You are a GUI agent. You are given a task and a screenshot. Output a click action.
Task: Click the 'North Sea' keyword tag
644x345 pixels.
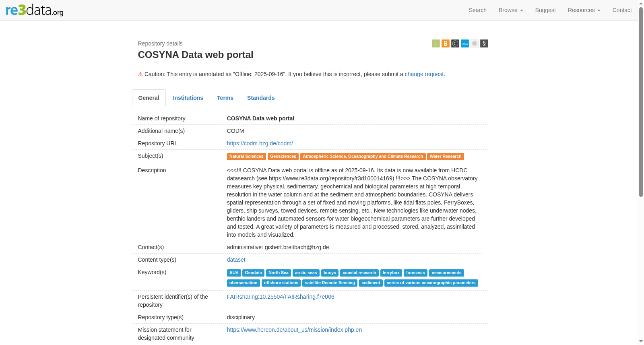click(279, 273)
